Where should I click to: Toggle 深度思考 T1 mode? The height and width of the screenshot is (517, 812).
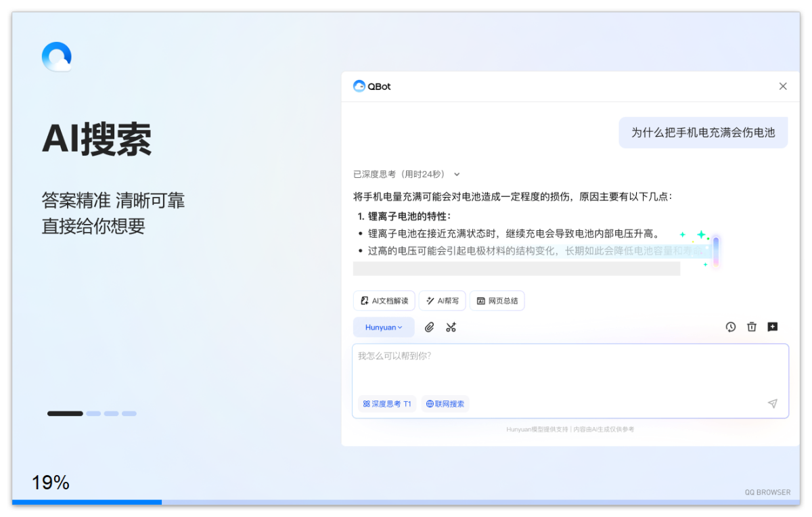386,404
